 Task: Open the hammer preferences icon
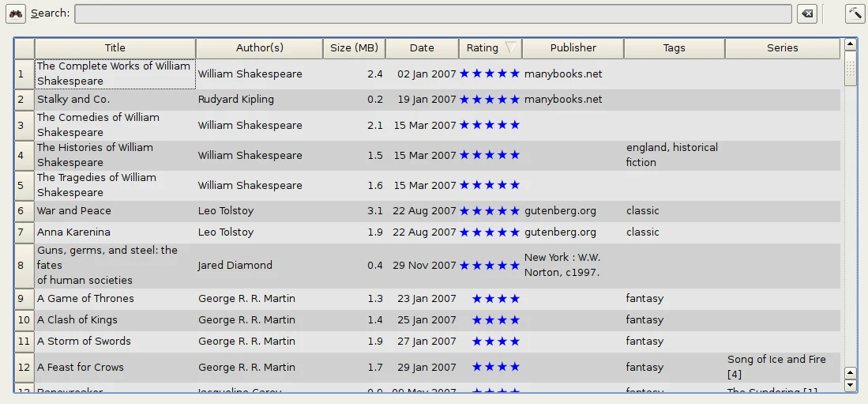click(855, 14)
